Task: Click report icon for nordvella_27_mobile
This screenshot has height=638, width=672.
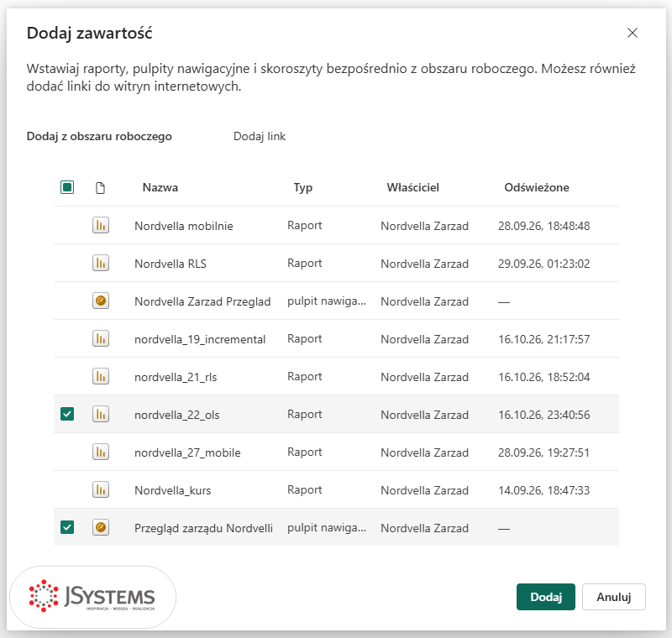Action: (x=101, y=452)
